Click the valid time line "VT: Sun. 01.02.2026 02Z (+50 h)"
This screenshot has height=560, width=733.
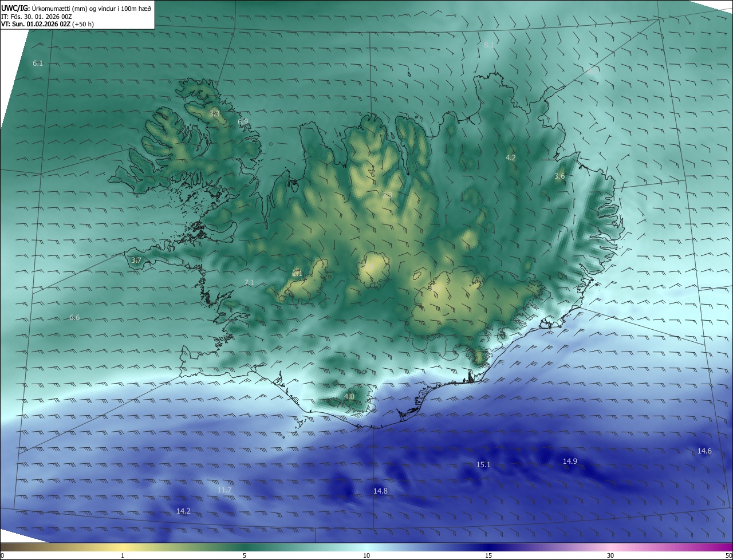pyautogui.click(x=48, y=24)
